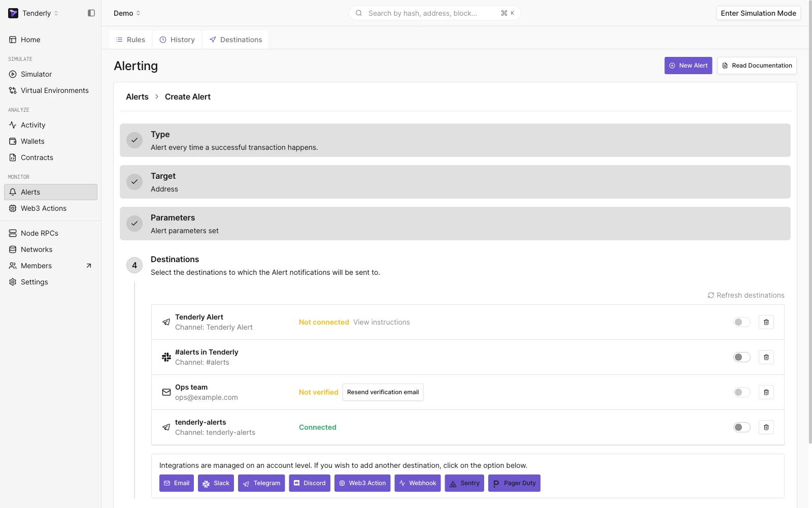
Task: Click Enter Simulation Mode
Action: [x=758, y=13]
